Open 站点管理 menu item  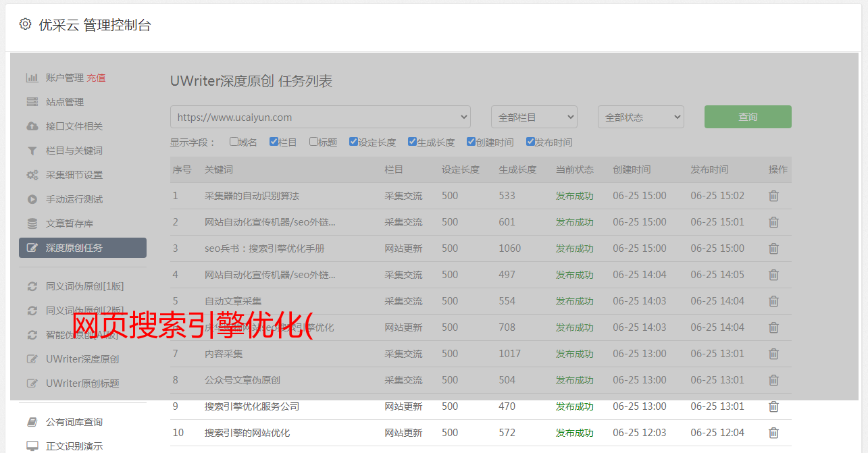[x=65, y=102]
